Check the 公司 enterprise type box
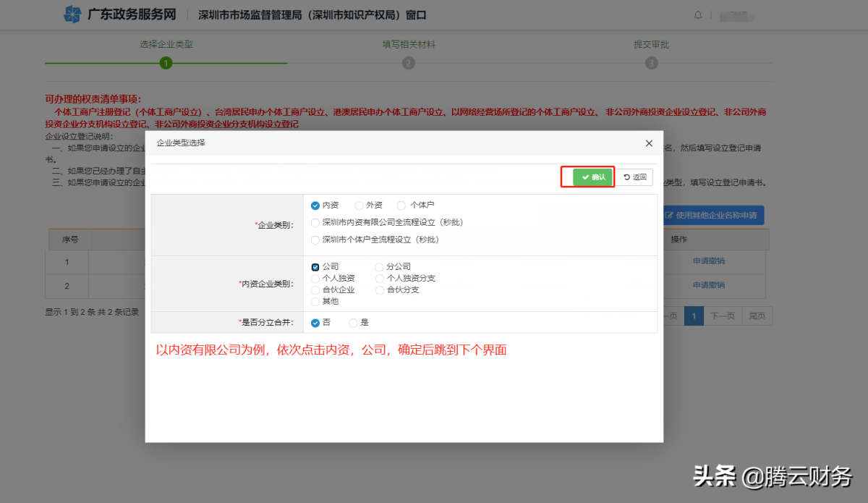This screenshot has width=868, height=503. [x=315, y=267]
